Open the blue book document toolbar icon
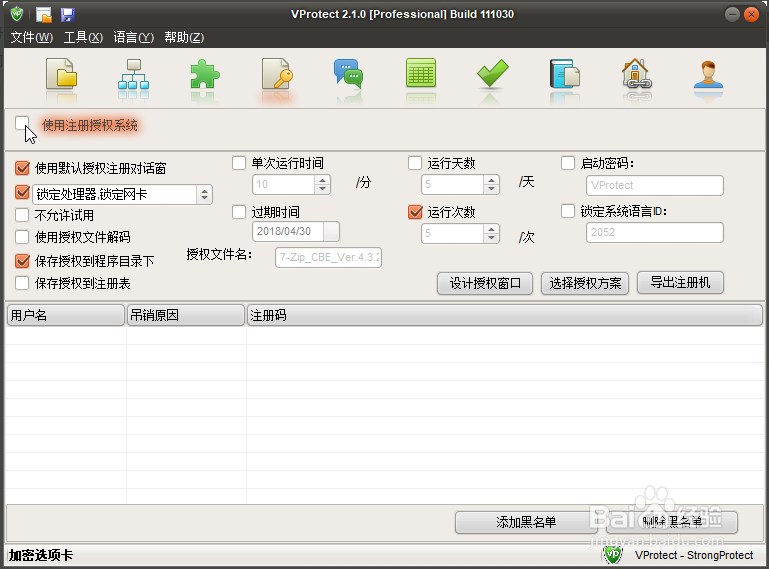Viewport: 769px width, 569px height. tap(564, 74)
